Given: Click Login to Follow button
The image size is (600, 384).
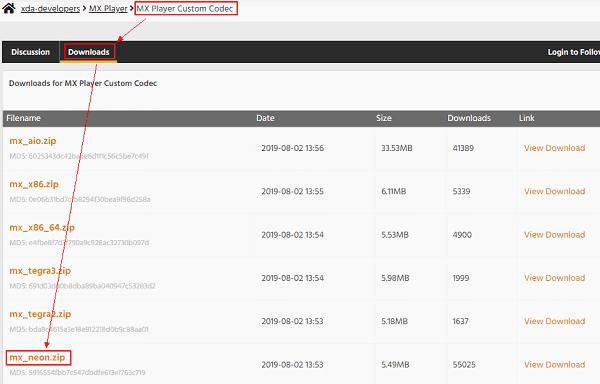Looking at the screenshot, I should [574, 52].
